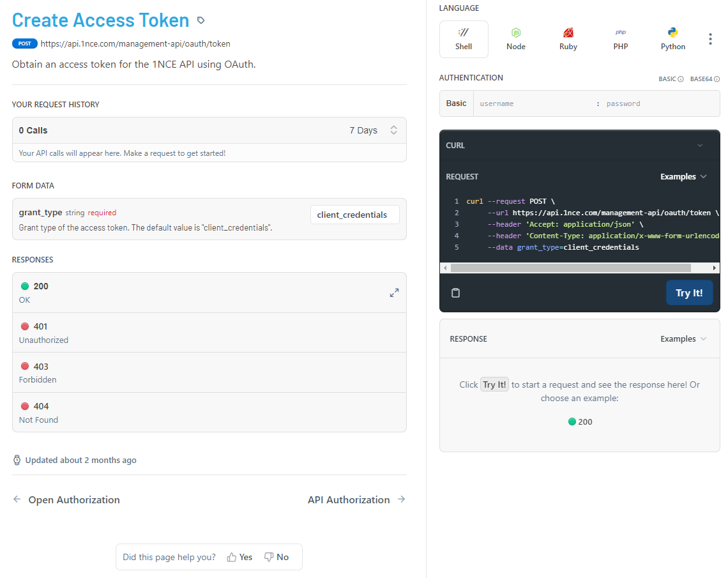Viewport: 728px width, 578px height.
Task: Click the BASE64 authentication label
Action: pyautogui.click(x=701, y=79)
